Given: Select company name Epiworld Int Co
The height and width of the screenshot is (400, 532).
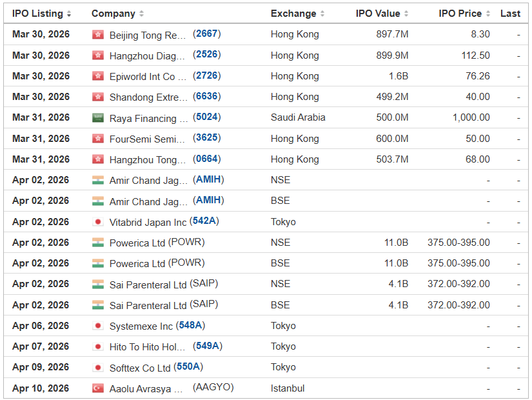Looking at the screenshot, I should (148, 77).
